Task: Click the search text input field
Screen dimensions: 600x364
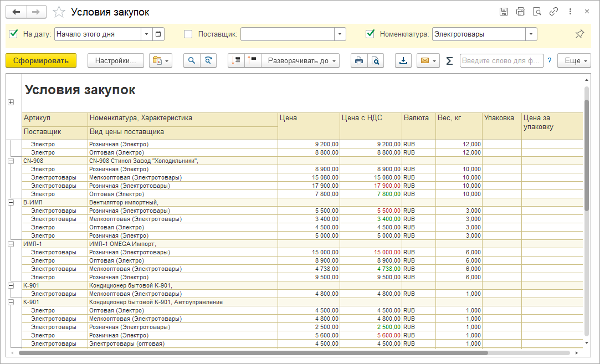Action: coord(501,61)
